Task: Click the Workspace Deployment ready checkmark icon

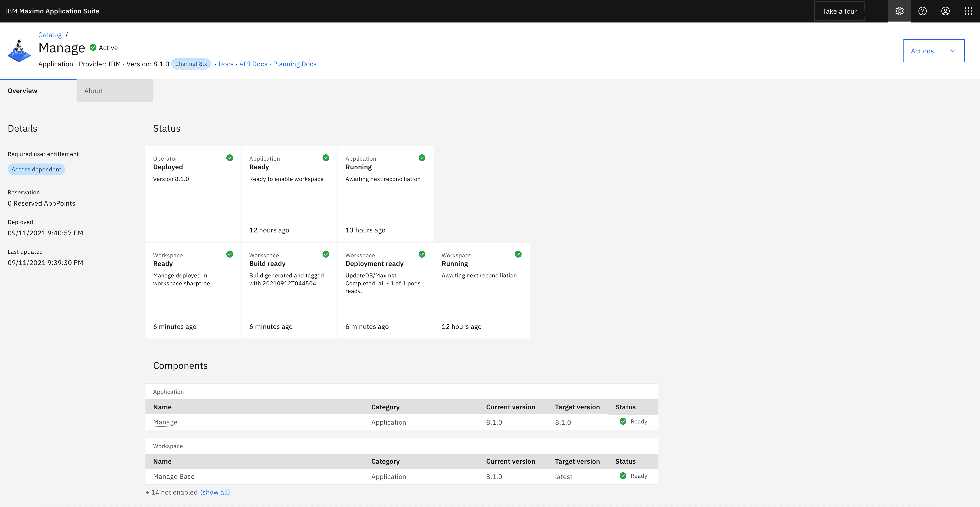Action: click(x=422, y=254)
